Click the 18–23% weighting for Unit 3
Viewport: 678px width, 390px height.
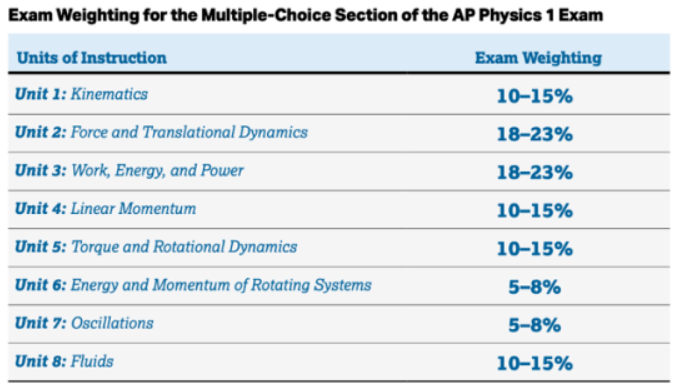(535, 173)
